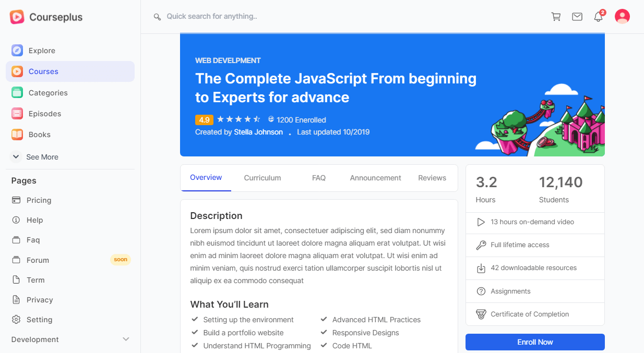The height and width of the screenshot is (353, 644).
Task: Click the Pricing page link
Action: coord(39,200)
